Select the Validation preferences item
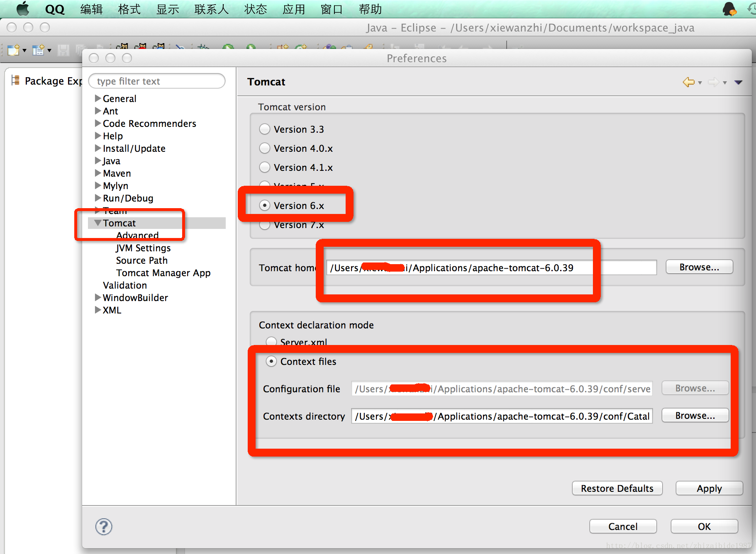The width and height of the screenshot is (756, 554). coord(125,285)
